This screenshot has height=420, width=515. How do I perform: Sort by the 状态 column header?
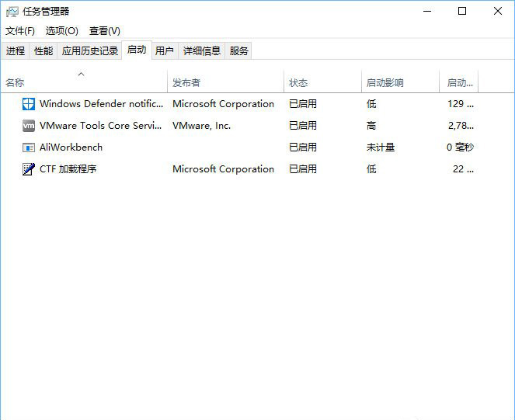[x=298, y=83]
